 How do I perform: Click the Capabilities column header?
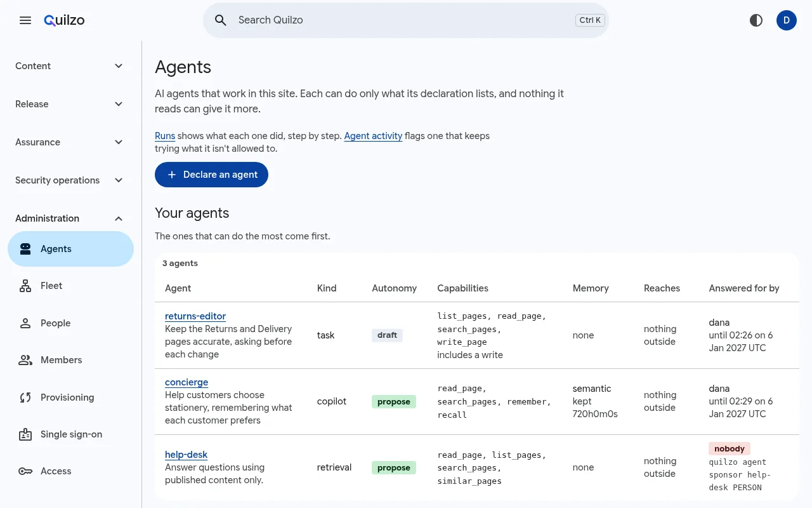(462, 288)
